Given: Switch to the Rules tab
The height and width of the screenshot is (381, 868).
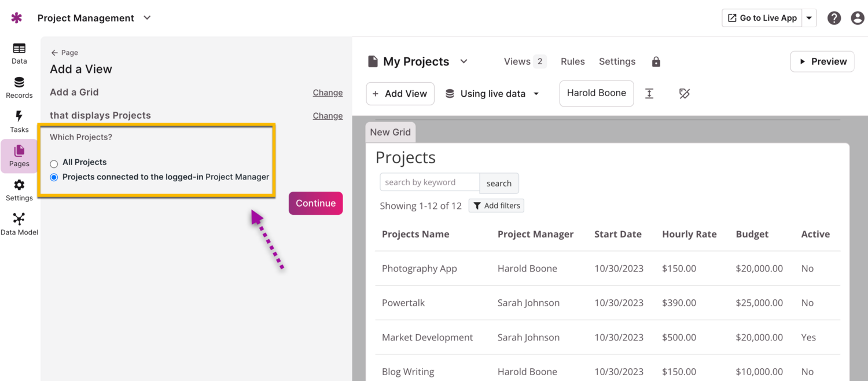Looking at the screenshot, I should click(572, 61).
